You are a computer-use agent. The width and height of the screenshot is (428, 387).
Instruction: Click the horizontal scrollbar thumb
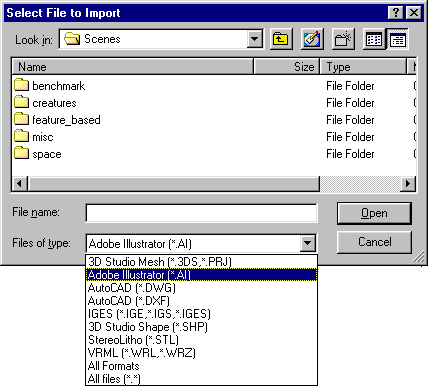point(173,183)
